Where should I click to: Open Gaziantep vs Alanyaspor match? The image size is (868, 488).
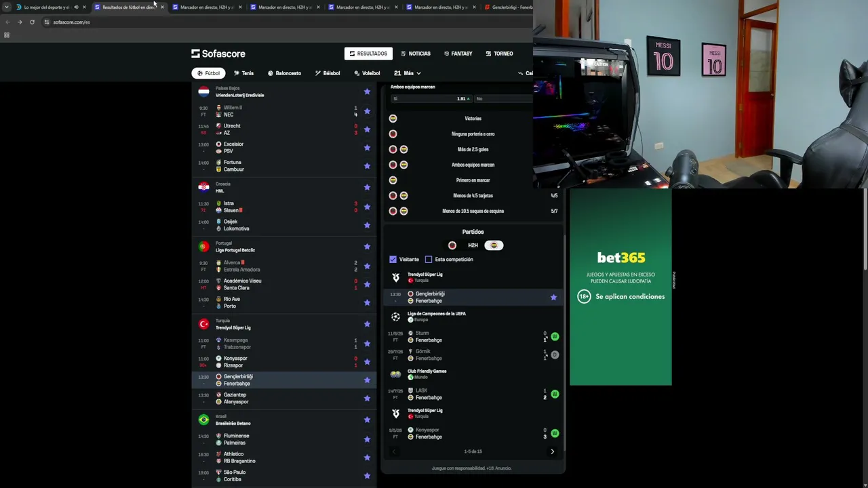tap(284, 399)
